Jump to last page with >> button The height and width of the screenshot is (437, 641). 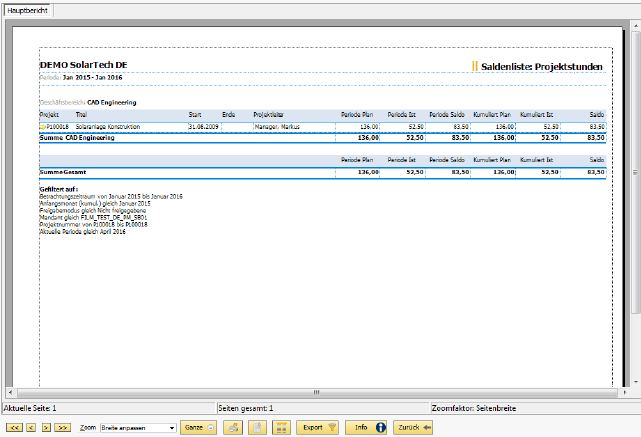(63, 427)
